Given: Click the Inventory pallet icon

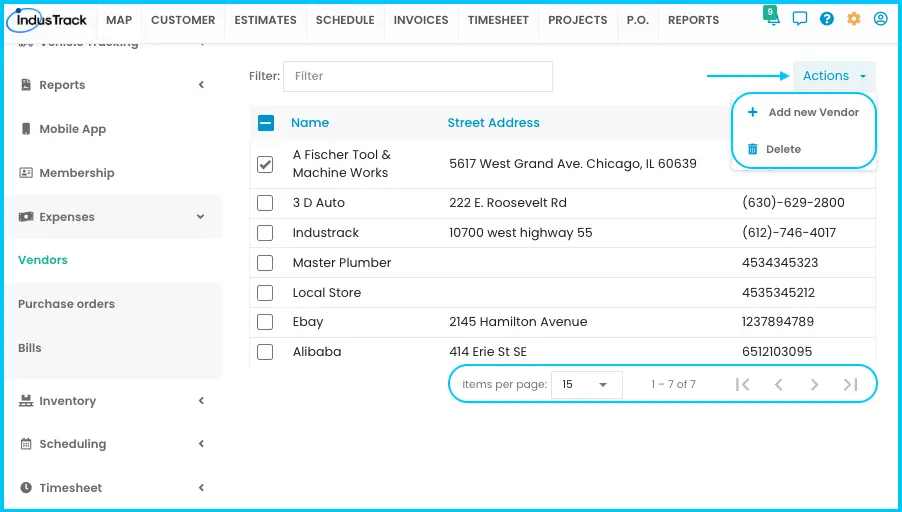Looking at the screenshot, I should 26,400.
